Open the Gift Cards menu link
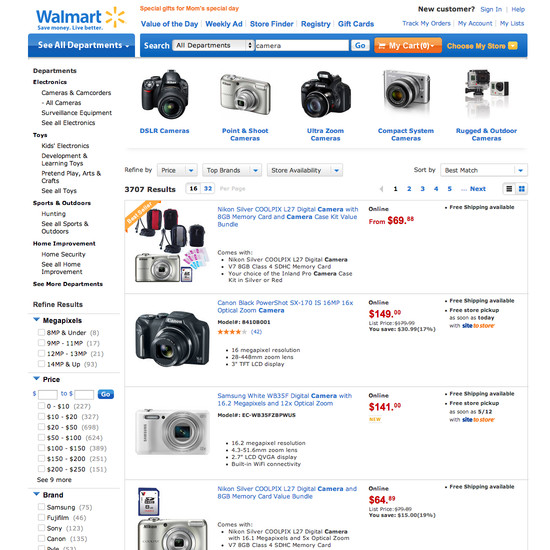The height and width of the screenshot is (550, 550). 356,24
